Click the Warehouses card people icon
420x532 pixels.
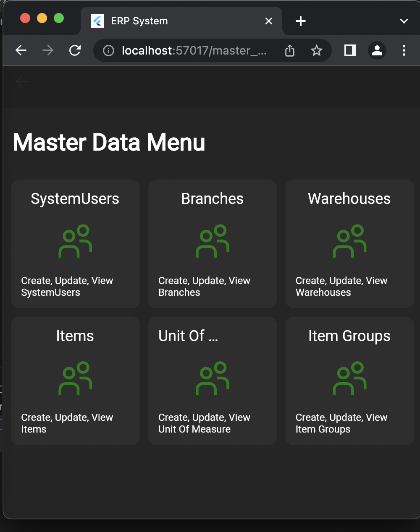(350, 241)
